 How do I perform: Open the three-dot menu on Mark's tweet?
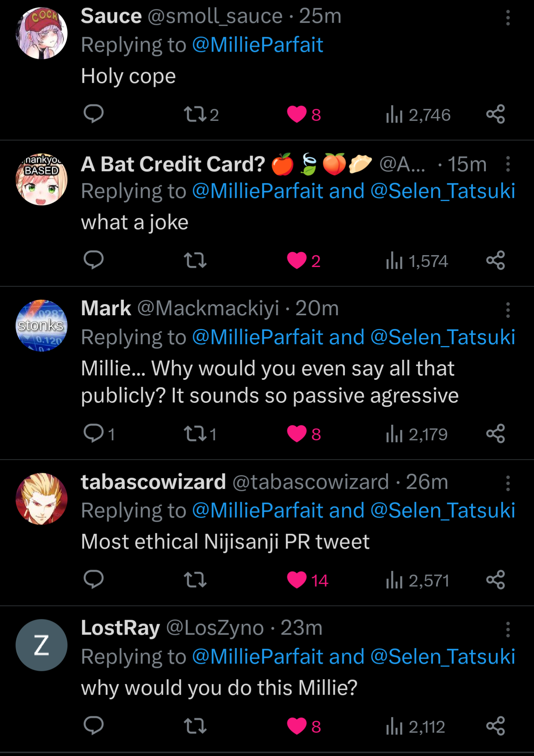[508, 310]
